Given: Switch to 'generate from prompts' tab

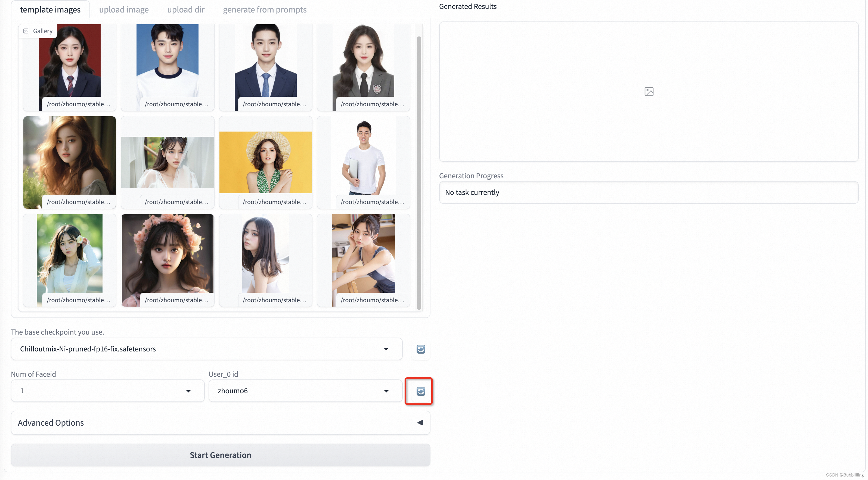Looking at the screenshot, I should pyautogui.click(x=265, y=10).
